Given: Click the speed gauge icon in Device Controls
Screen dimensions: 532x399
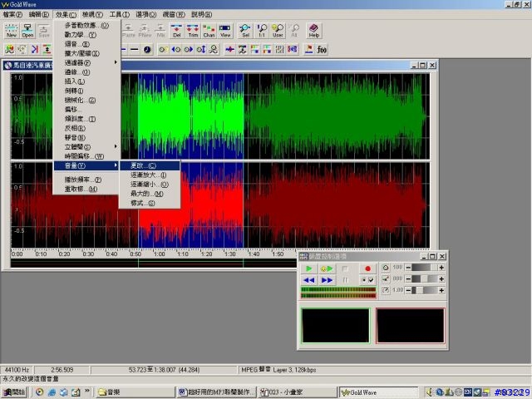Looking at the screenshot, I should (x=386, y=290).
